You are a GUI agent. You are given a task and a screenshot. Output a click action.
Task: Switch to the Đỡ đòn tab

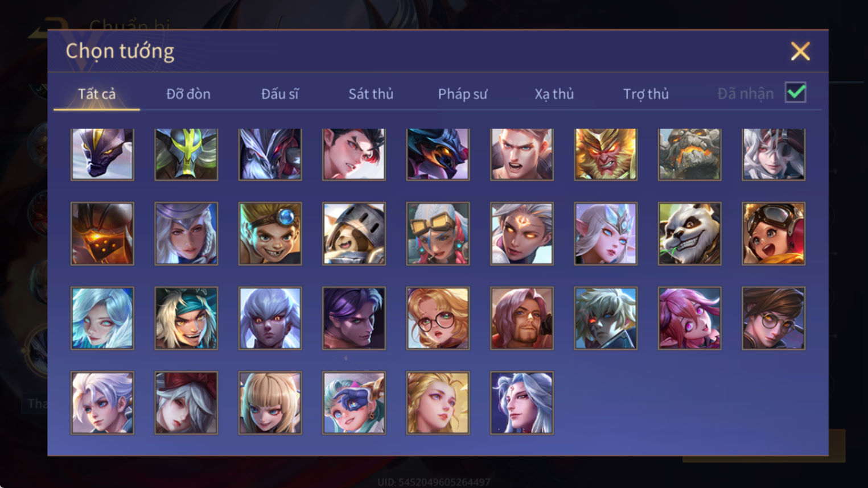point(188,94)
